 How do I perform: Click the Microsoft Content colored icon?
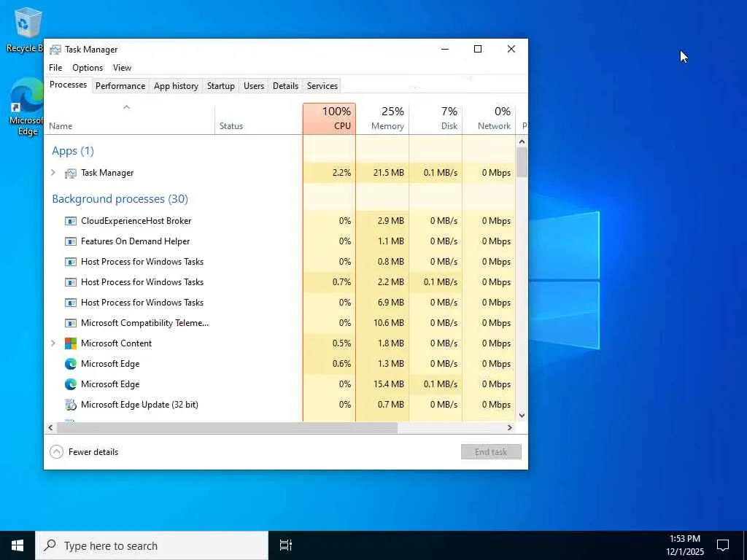tap(71, 343)
